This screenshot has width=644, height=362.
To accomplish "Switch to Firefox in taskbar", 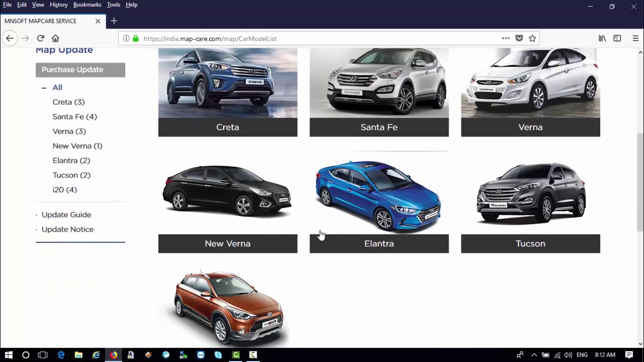I will click(114, 355).
